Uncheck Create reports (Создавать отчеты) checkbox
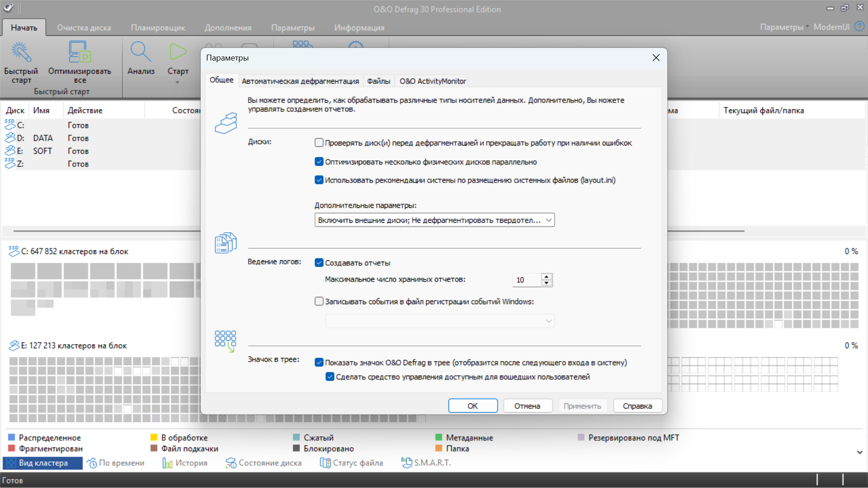Viewport: 868px width, 488px height. [319, 263]
